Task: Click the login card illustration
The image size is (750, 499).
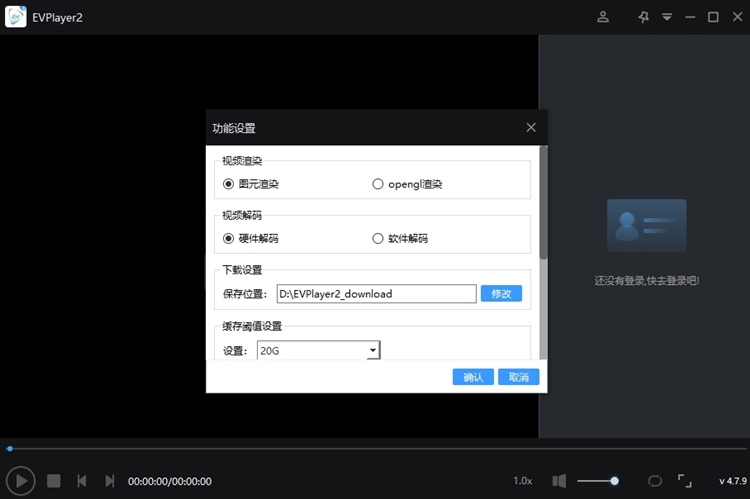Action: [x=647, y=225]
